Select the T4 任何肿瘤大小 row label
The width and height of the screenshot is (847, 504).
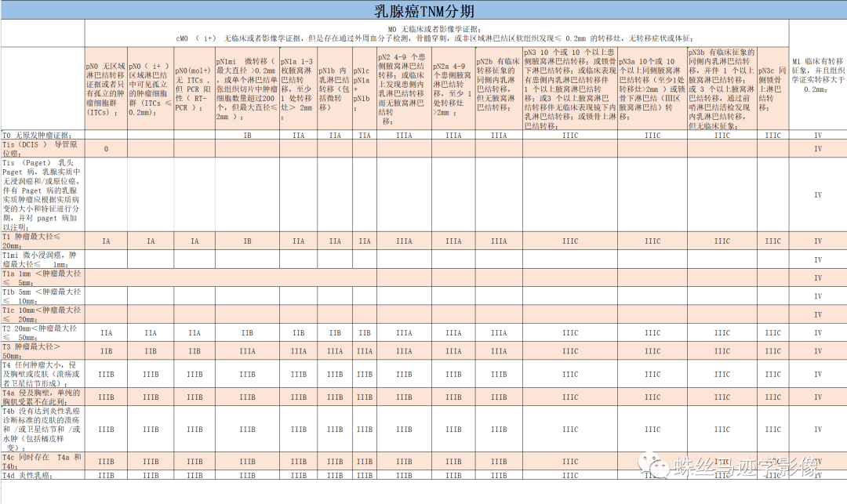click(x=42, y=374)
